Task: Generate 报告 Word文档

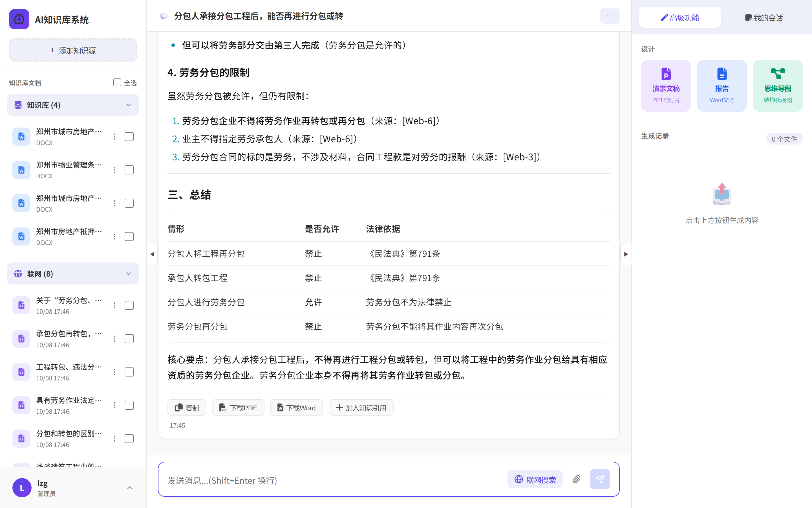Action: coord(722,86)
